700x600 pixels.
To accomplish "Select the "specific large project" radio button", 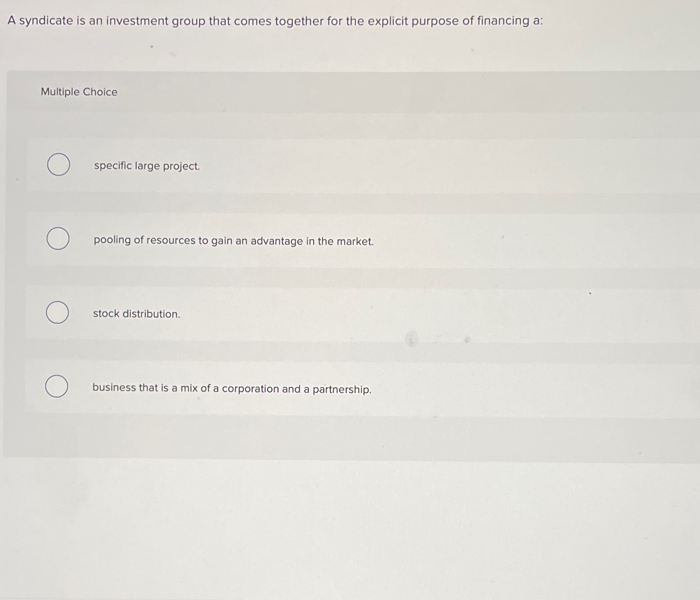I will 58,164.
